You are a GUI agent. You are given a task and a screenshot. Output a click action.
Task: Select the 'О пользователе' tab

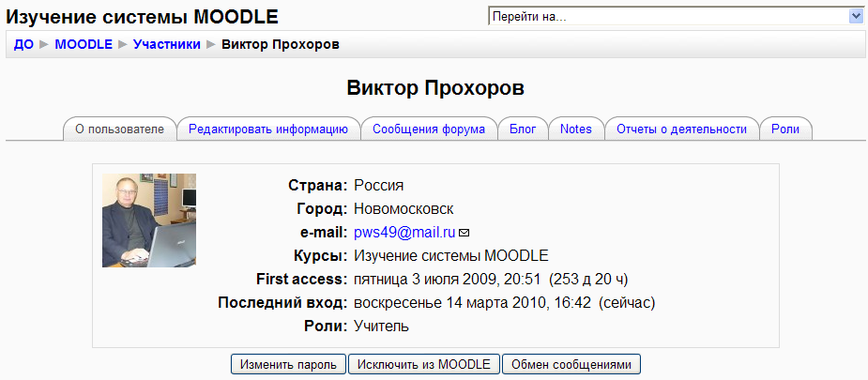pyautogui.click(x=119, y=129)
